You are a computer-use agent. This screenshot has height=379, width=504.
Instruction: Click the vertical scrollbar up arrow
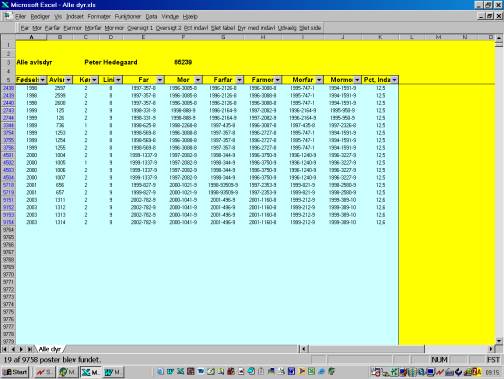click(499, 38)
